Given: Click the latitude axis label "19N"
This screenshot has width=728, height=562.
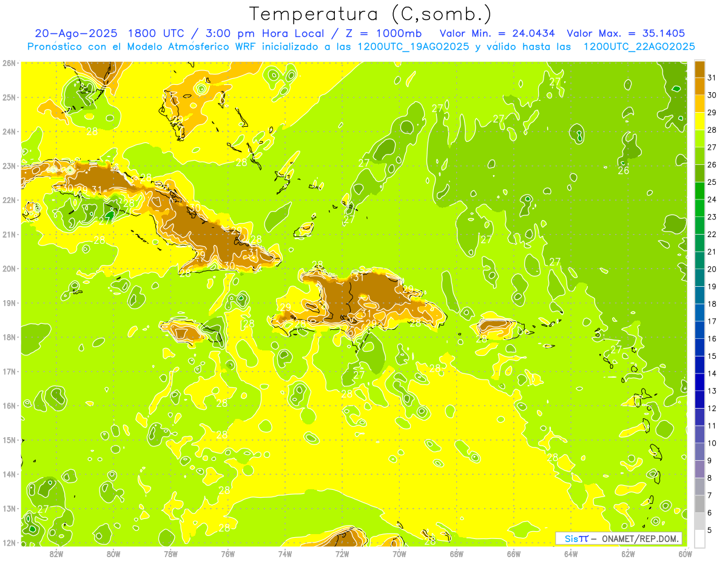Looking at the screenshot, I should pos(9,303).
